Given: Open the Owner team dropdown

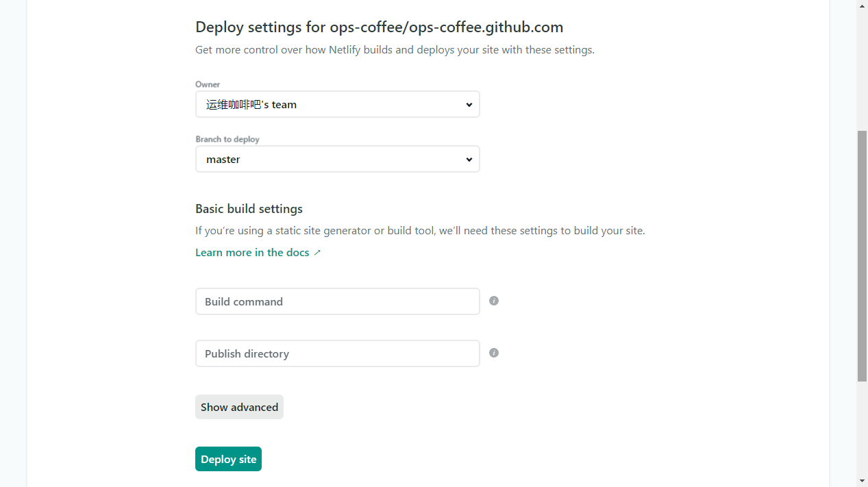Looking at the screenshot, I should pos(337,105).
